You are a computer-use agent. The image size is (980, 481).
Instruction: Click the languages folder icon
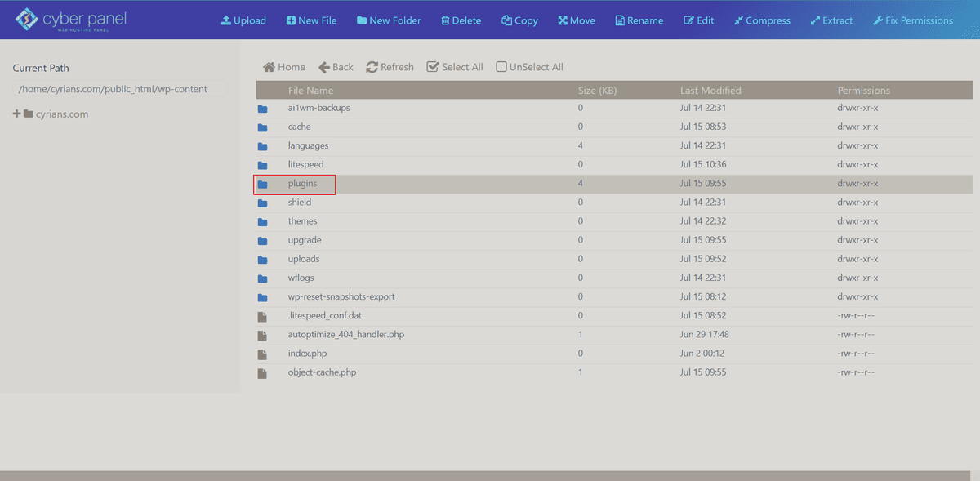pyautogui.click(x=262, y=146)
